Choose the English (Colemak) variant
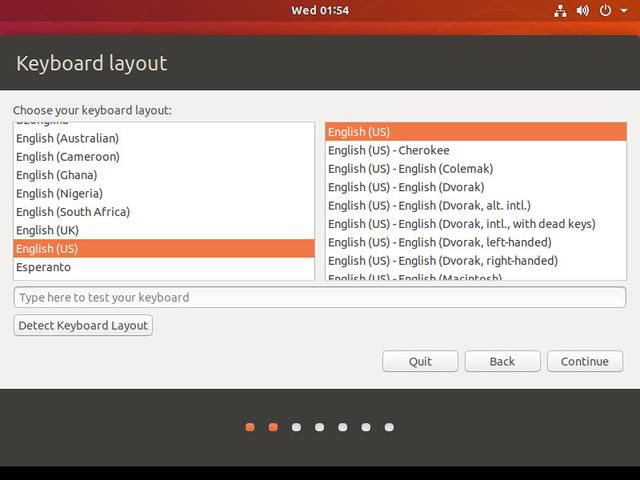 (x=476, y=169)
